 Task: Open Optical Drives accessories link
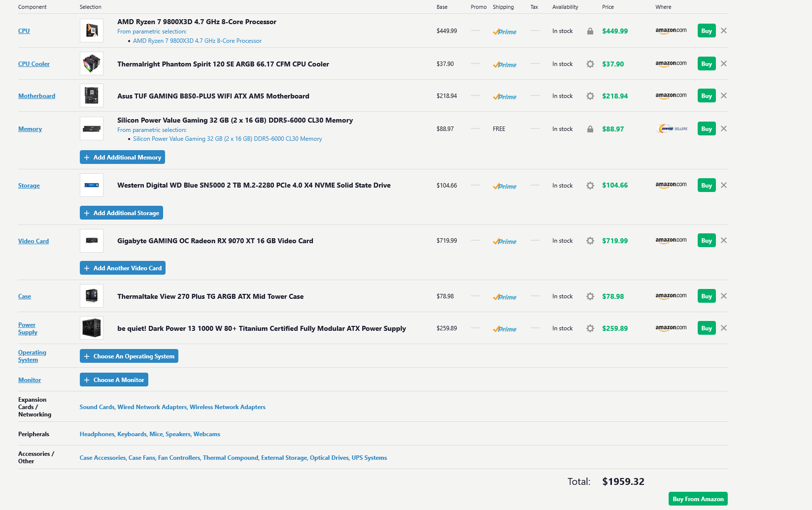329,458
